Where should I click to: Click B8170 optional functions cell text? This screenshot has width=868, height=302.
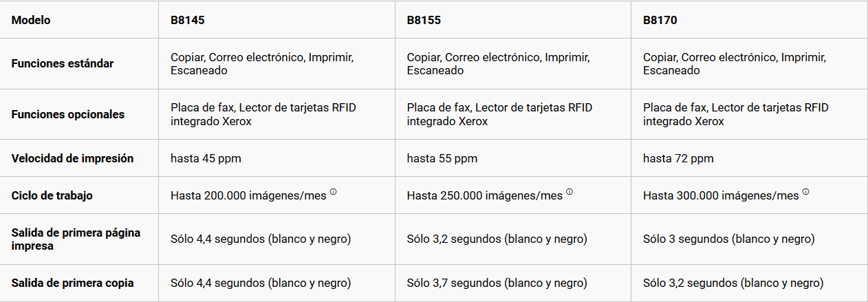click(x=735, y=114)
